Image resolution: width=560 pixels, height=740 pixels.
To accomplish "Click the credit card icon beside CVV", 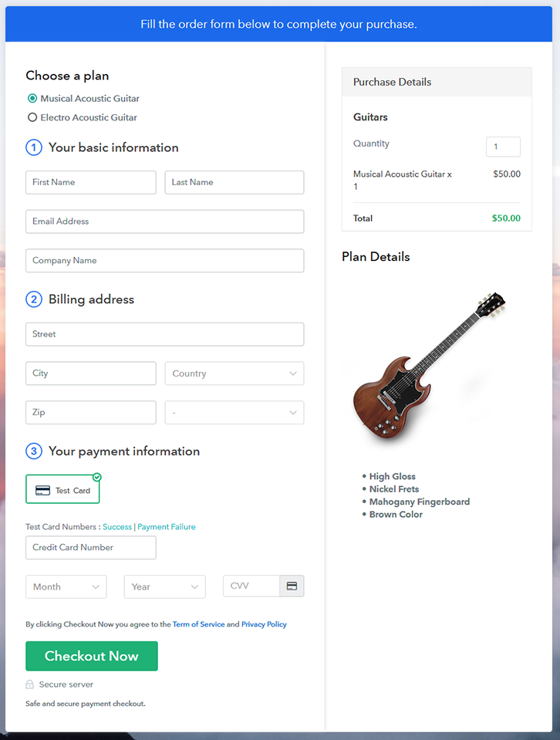I will click(292, 586).
